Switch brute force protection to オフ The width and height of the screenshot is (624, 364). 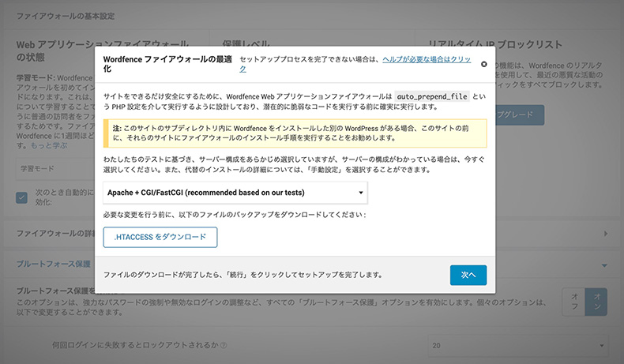(575, 302)
